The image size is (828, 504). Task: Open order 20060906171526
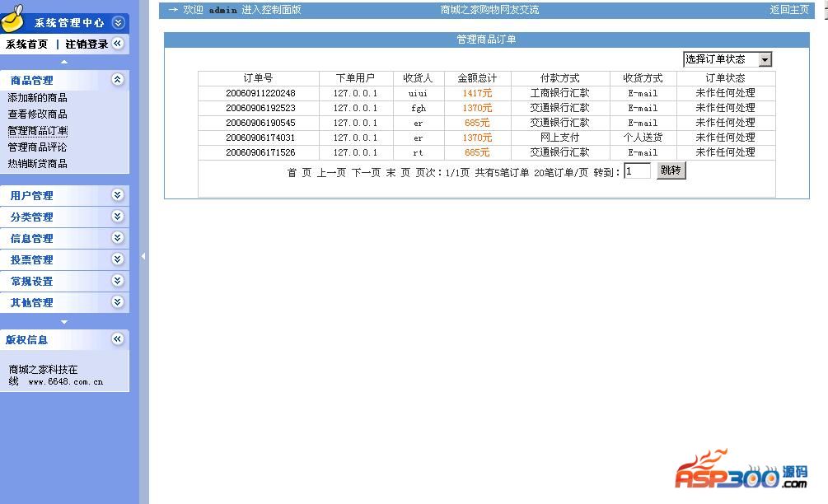[260, 152]
